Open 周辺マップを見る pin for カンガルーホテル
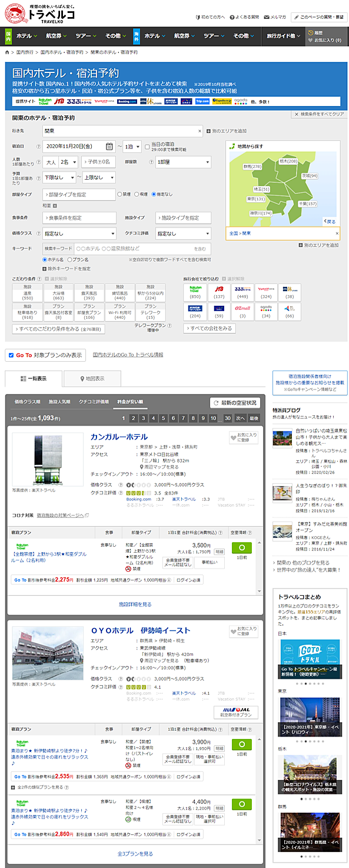The height and width of the screenshot is (868, 349). pyautogui.click(x=141, y=466)
